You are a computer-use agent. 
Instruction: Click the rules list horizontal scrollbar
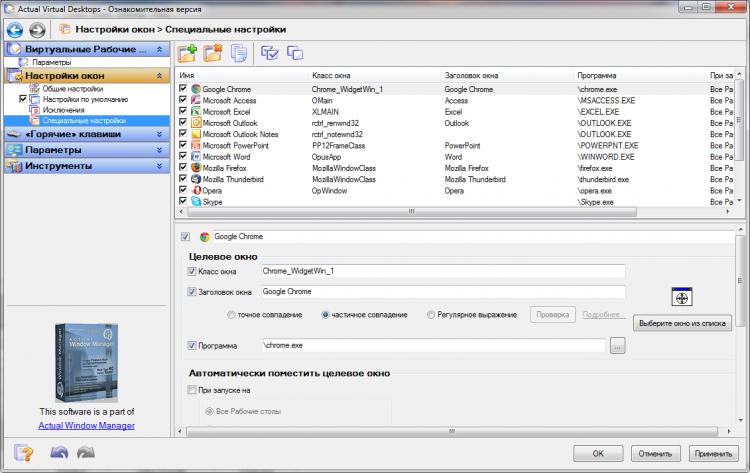[411, 211]
